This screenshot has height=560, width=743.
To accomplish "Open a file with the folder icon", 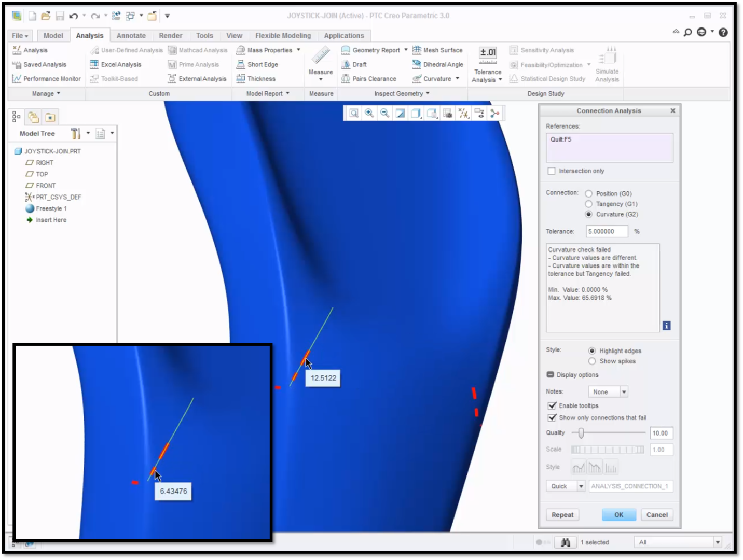I will 46,16.
